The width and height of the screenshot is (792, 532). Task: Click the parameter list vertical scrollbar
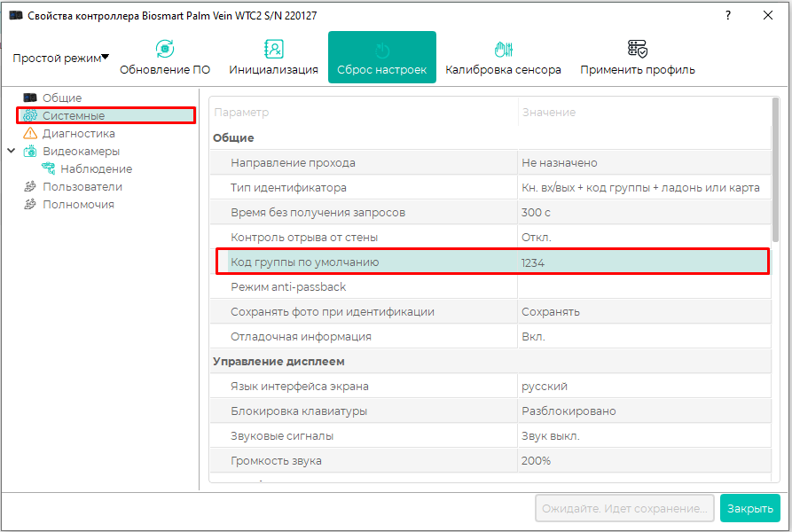tap(775, 169)
